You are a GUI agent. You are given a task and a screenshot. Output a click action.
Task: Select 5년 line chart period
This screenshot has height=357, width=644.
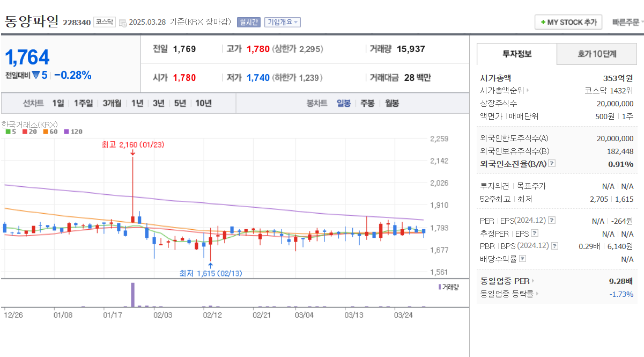point(180,103)
